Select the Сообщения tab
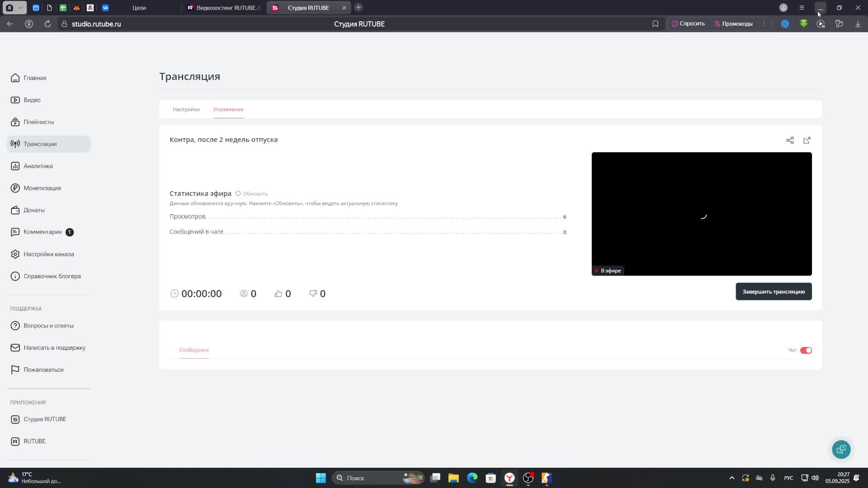This screenshot has width=868, height=488. coord(194,350)
